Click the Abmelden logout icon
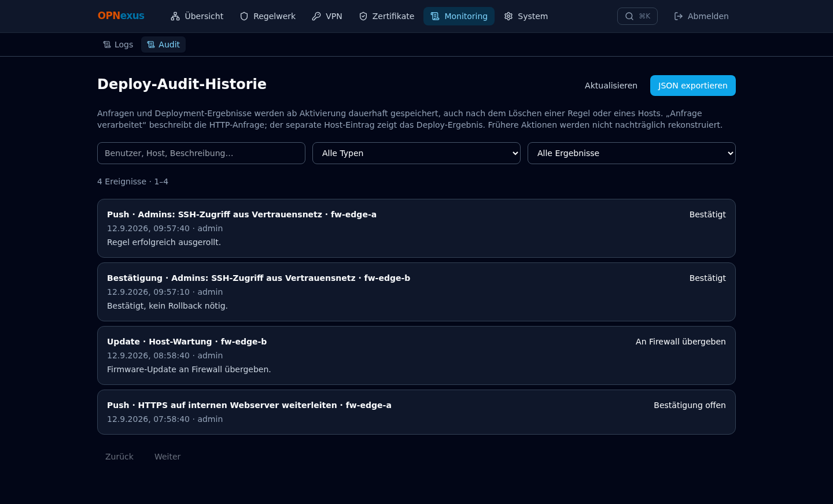The image size is (833, 504). [x=679, y=16]
